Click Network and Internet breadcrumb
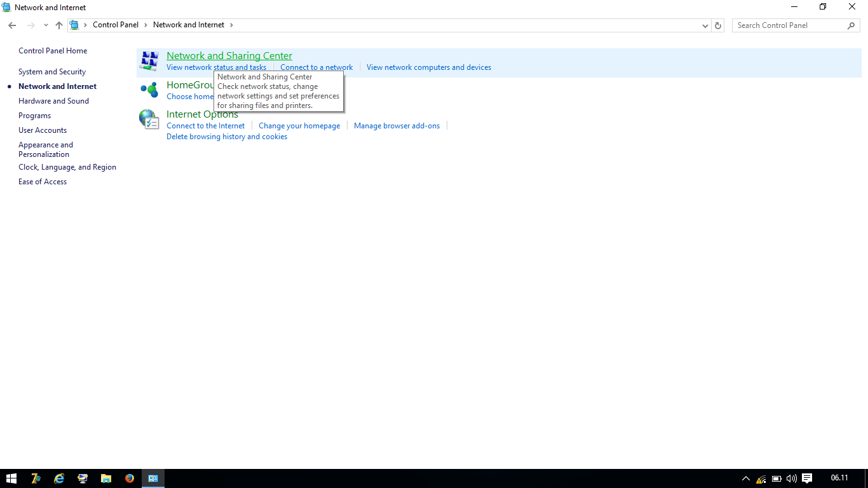Image resolution: width=868 pixels, height=488 pixels. [189, 25]
